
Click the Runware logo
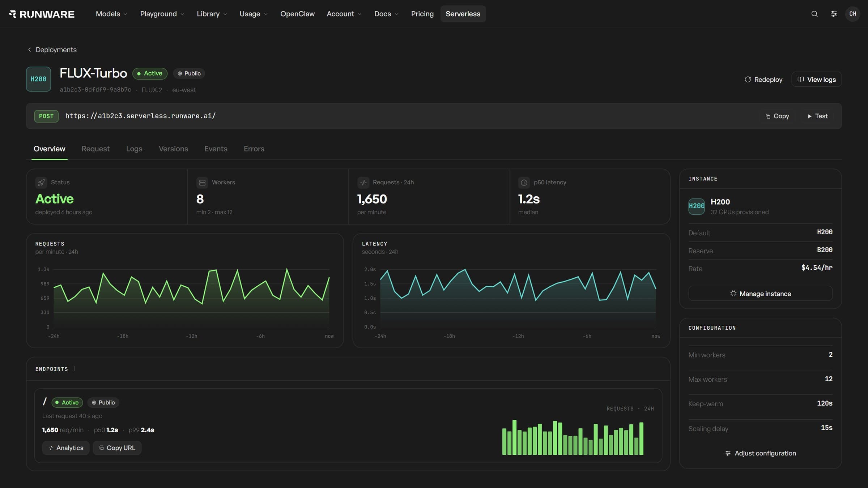(x=42, y=14)
